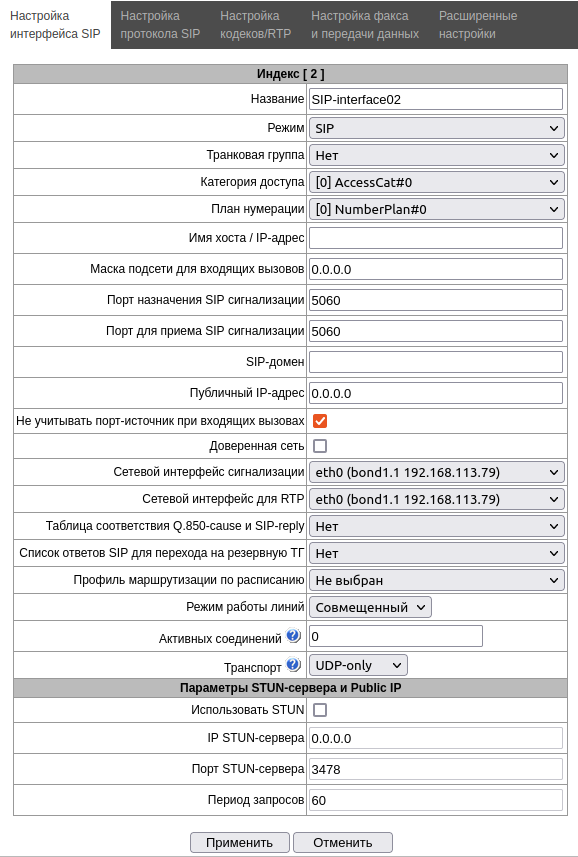Open Расширенные настройки tab

coord(477,25)
